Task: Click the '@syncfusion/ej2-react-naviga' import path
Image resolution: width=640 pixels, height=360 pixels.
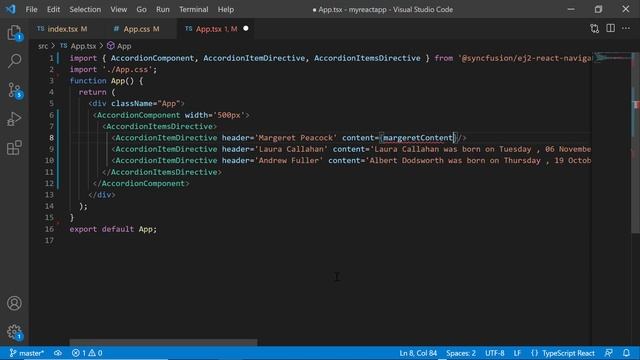Action: tap(525, 58)
